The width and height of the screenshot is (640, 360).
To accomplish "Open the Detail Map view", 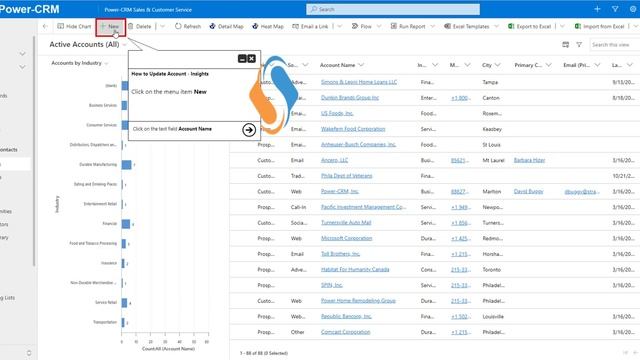I will (x=226, y=27).
